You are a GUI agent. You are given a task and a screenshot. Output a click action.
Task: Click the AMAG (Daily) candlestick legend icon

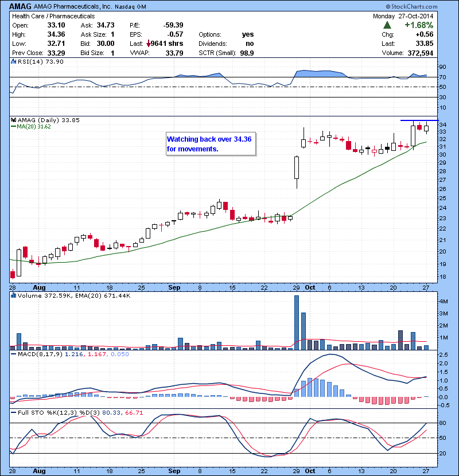tap(13, 120)
